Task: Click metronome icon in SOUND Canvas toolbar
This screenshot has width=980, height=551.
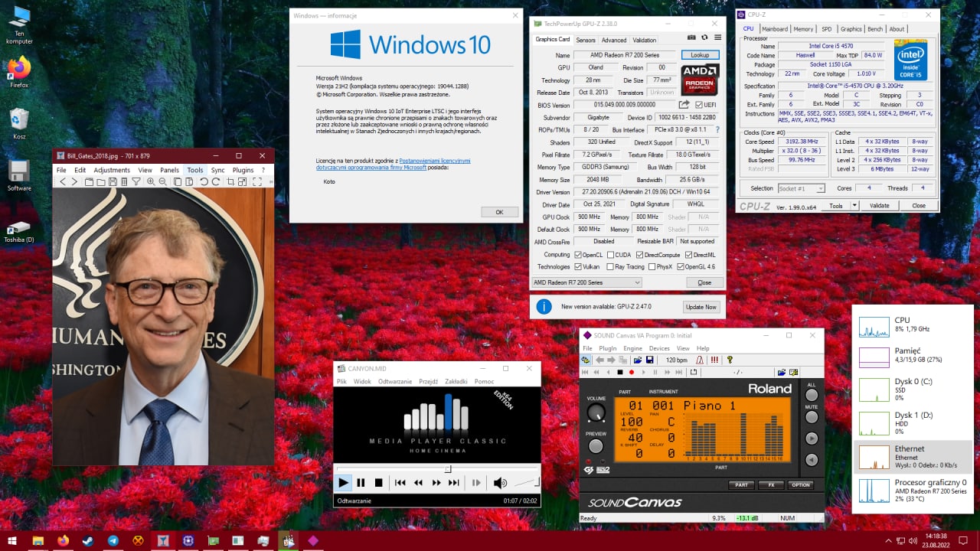Action: 700,360
